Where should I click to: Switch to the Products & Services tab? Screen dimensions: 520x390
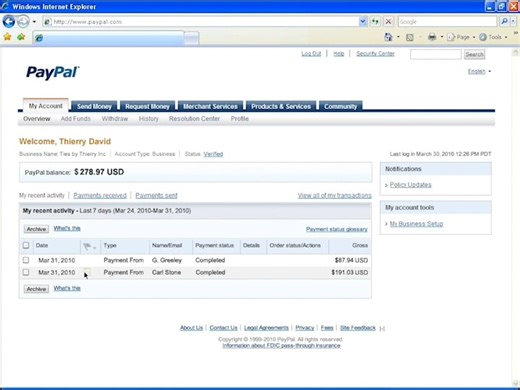[x=281, y=106]
